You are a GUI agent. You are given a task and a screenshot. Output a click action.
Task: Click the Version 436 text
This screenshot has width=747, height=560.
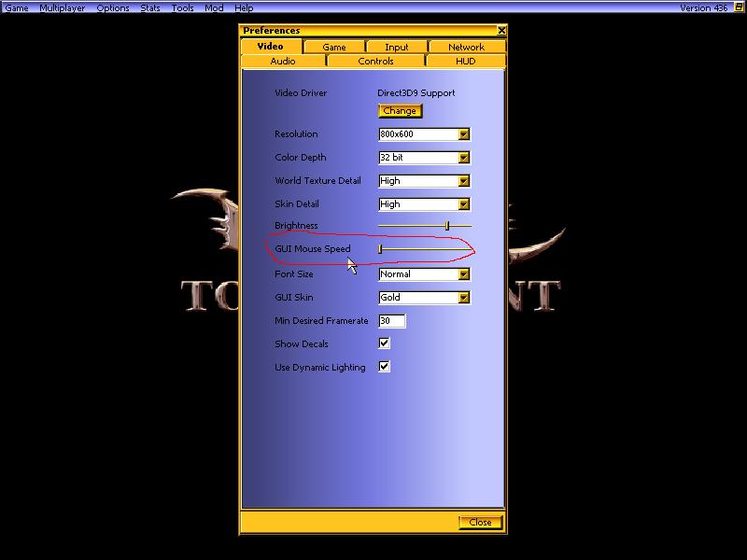point(704,8)
